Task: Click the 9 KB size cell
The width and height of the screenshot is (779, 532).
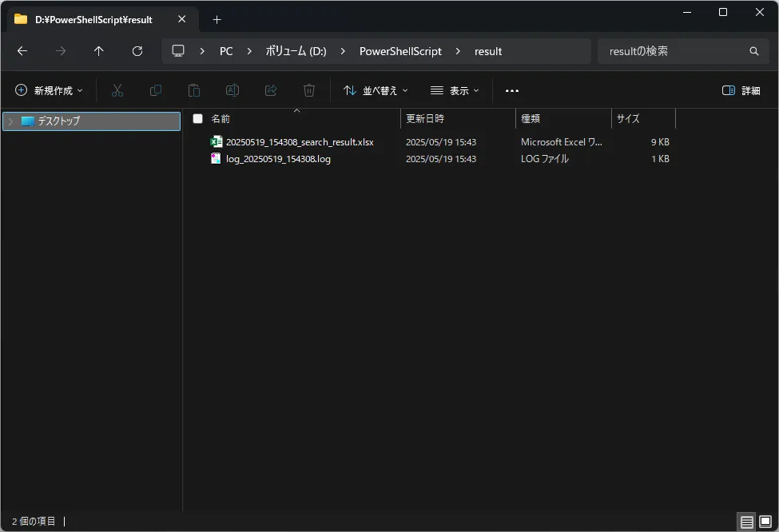Action: point(660,142)
